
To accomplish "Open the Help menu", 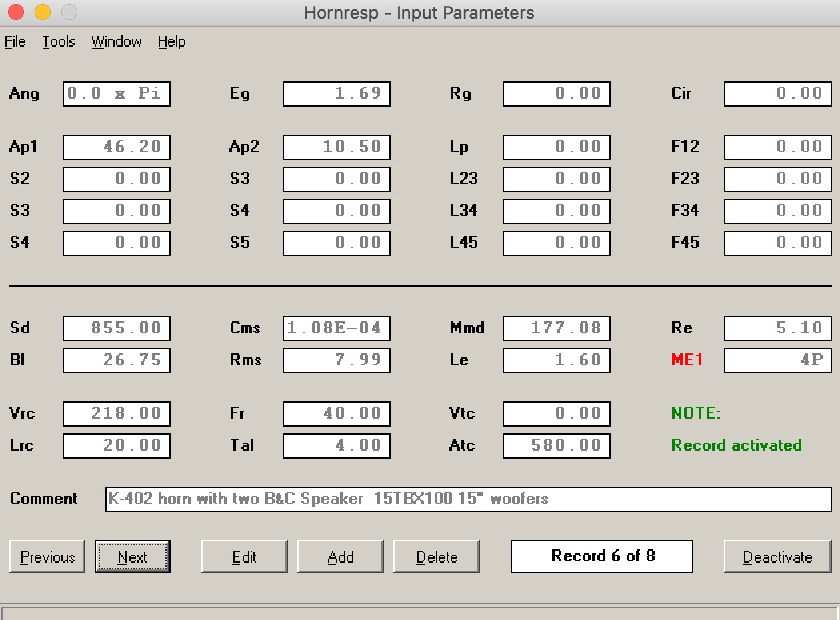I will pos(171,41).
